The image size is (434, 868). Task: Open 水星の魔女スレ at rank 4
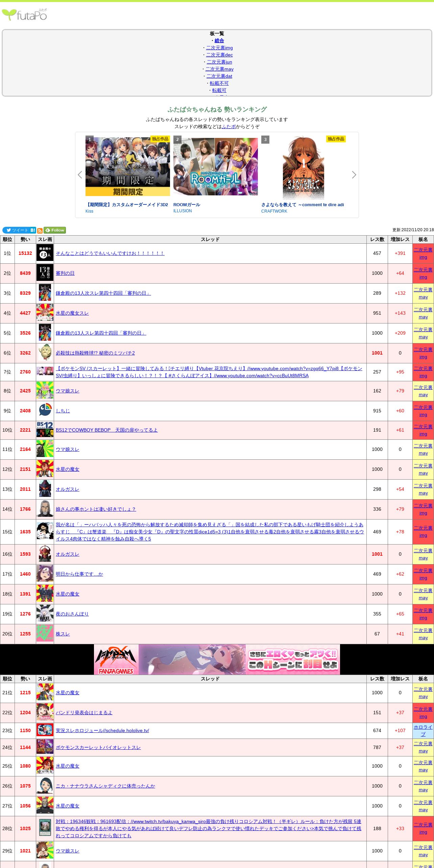pos(72,313)
